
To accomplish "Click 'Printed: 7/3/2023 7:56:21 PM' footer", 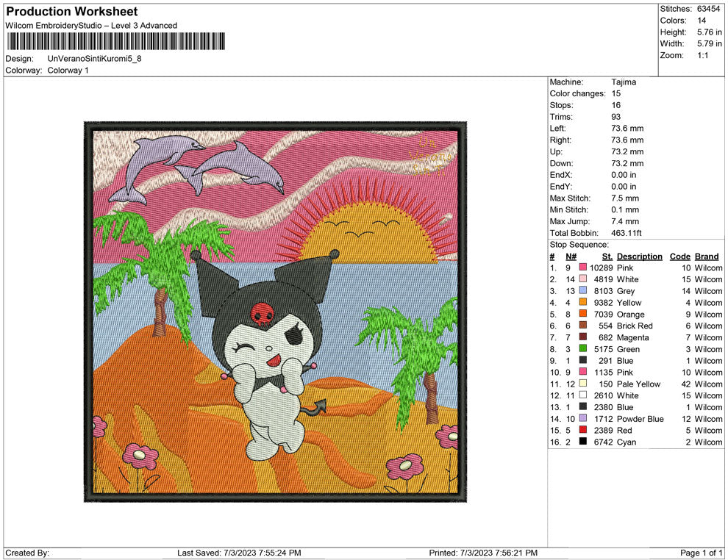I will pyautogui.click(x=483, y=553).
